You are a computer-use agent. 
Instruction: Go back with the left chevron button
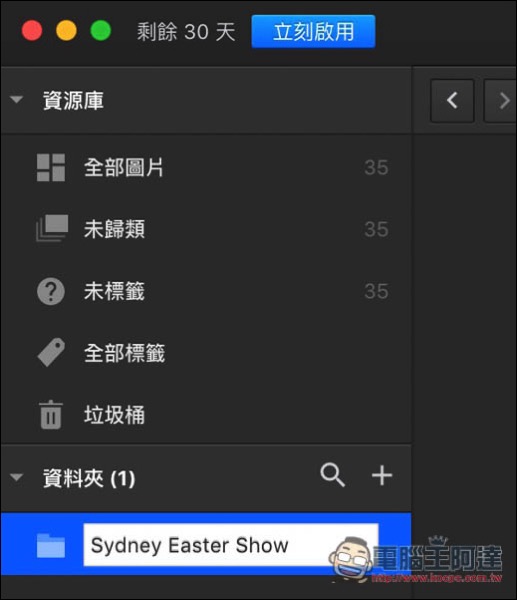[x=452, y=101]
